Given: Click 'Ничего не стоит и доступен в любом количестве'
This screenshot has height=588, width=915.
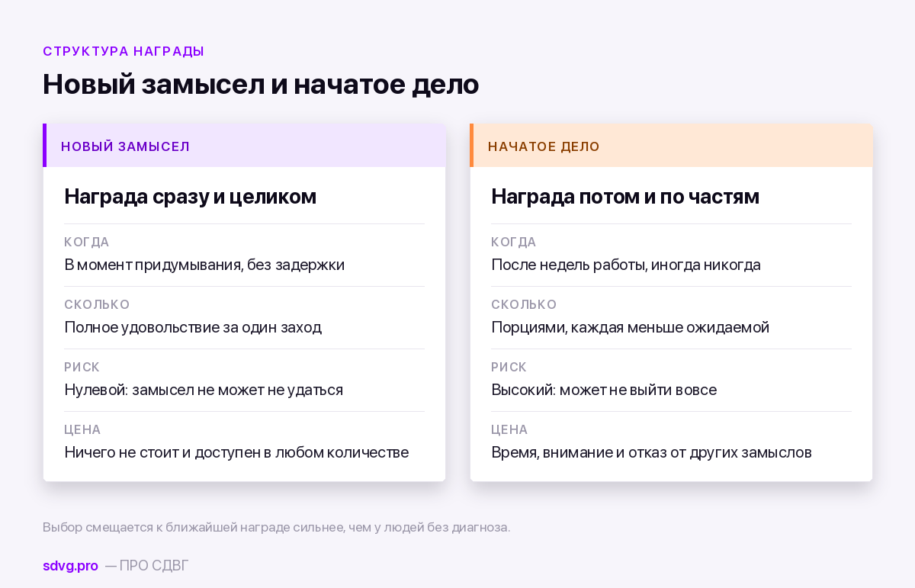Looking at the screenshot, I should click(236, 453).
